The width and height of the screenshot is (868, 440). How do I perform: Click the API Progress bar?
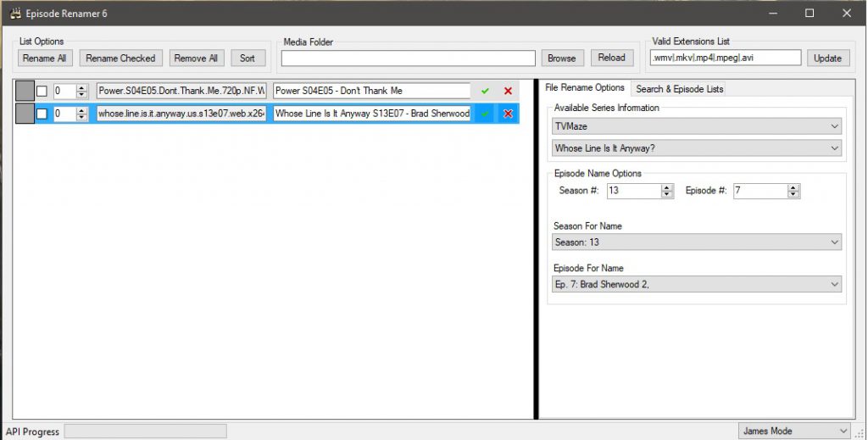point(145,432)
